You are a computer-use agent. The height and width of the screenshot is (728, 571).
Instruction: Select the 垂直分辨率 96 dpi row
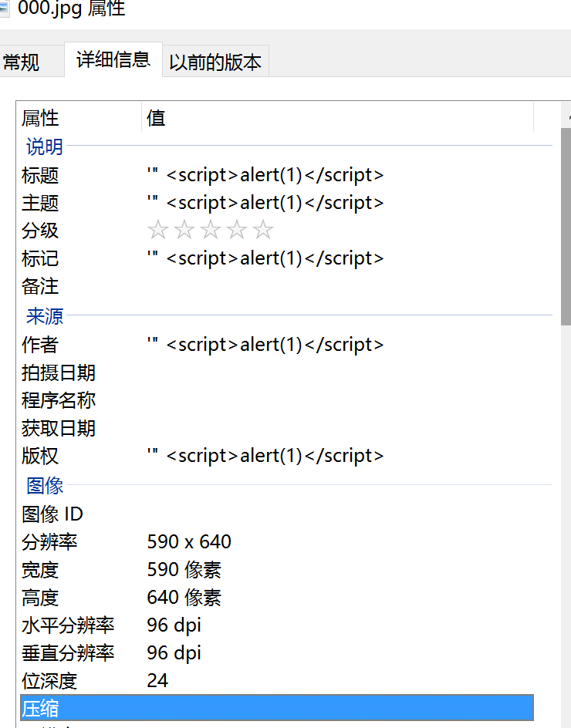coord(277,653)
